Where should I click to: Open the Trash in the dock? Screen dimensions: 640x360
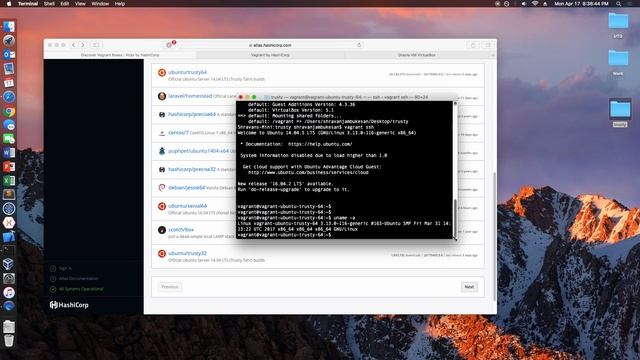tap(9, 340)
